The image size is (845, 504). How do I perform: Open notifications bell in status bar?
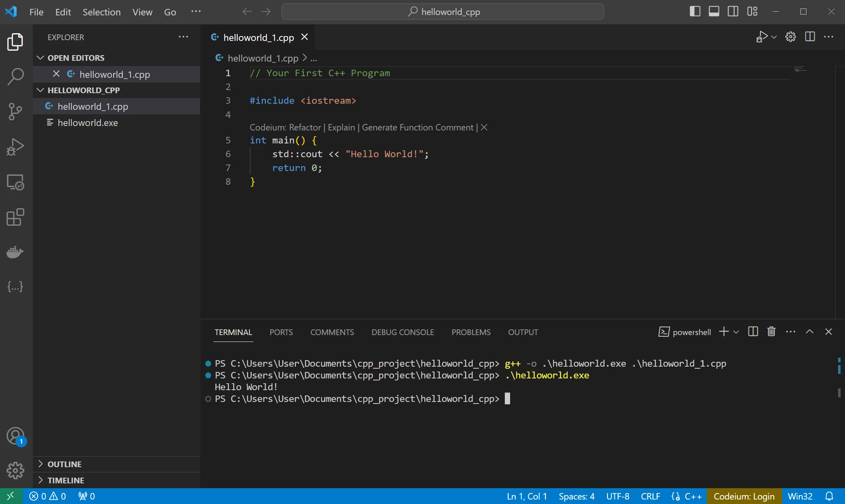point(830,496)
